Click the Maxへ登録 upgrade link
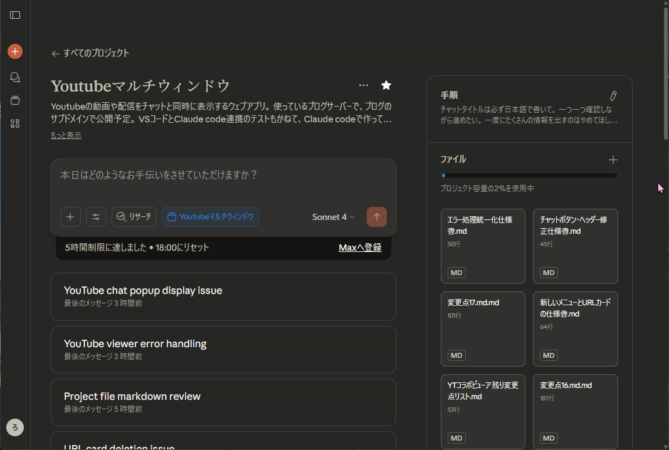This screenshot has width=669, height=450. [360, 248]
